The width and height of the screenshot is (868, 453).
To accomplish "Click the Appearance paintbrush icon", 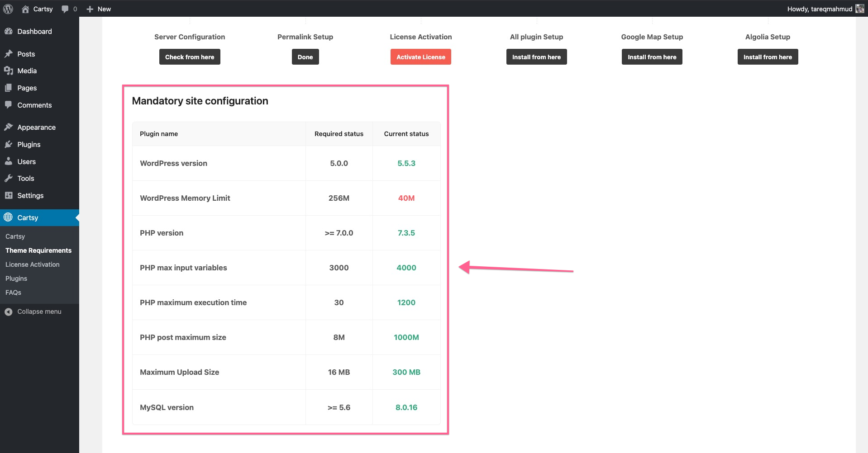I will coord(8,127).
